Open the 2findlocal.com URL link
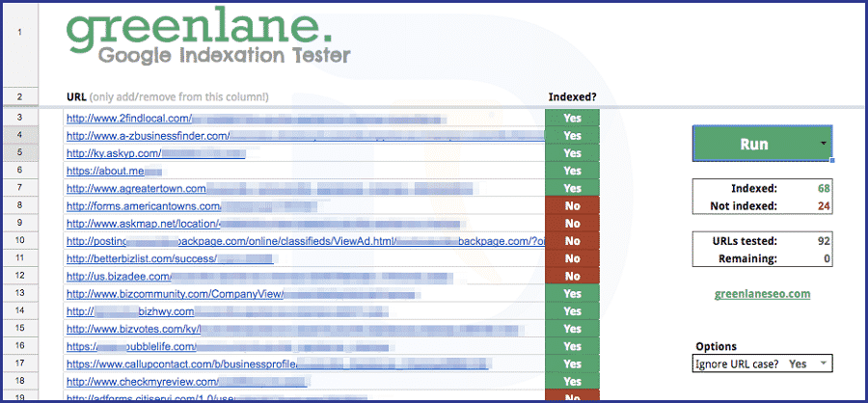 tap(257, 118)
